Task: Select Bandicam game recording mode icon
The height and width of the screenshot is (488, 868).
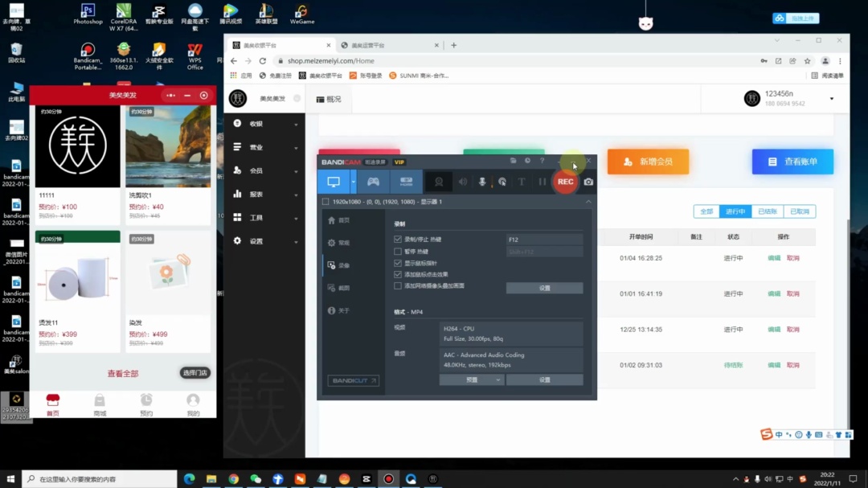Action: 374,182
